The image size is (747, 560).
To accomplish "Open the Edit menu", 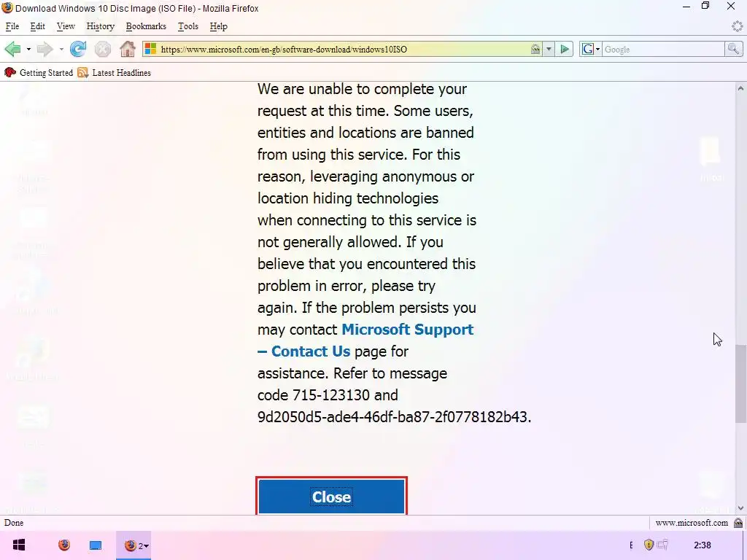I will click(x=37, y=26).
